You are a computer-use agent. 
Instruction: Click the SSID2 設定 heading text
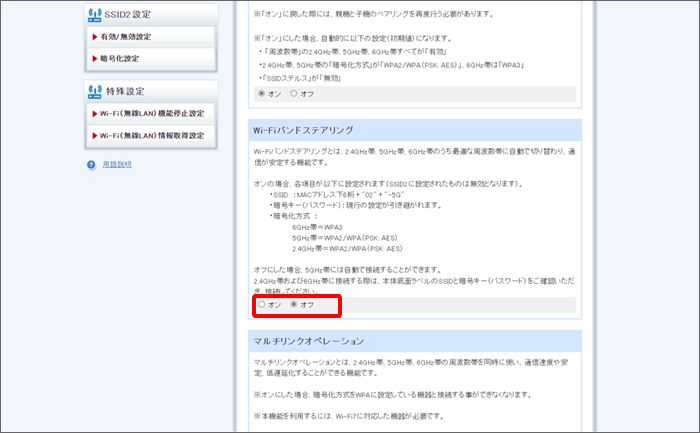point(127,15)
